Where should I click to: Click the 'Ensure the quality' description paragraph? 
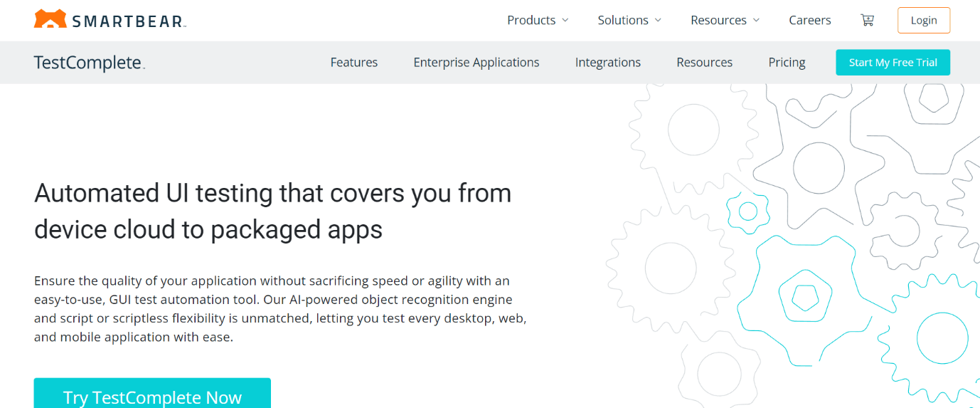click(280, 309)
